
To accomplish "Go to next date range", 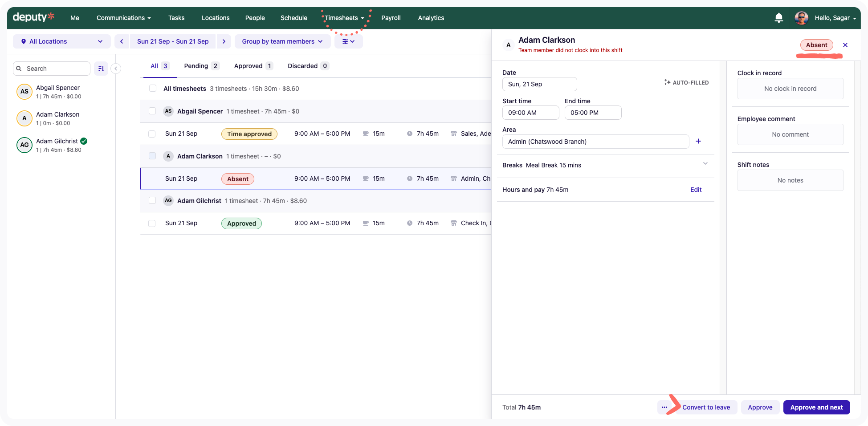I will [224, 41].
